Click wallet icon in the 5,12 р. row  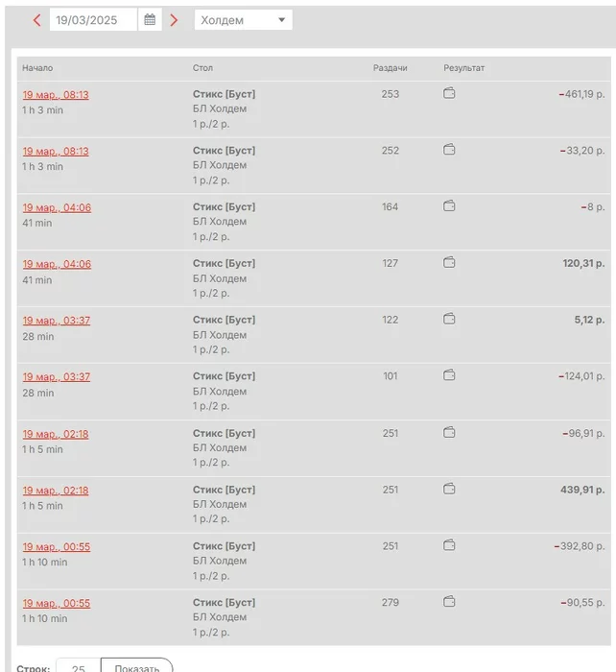click(449, 320)
